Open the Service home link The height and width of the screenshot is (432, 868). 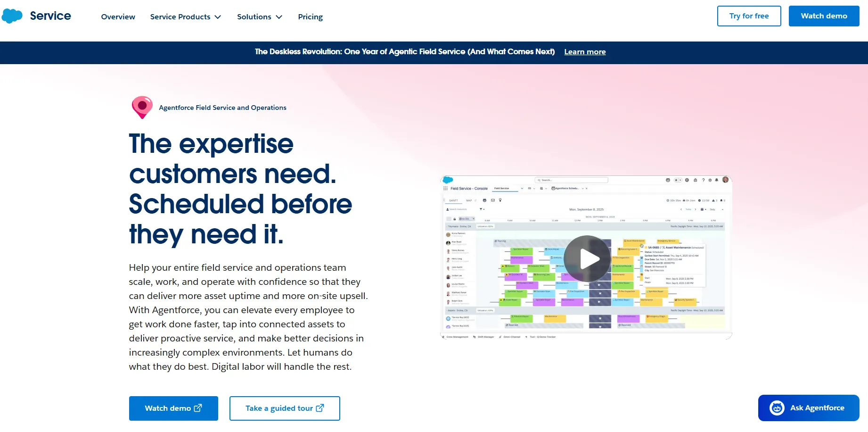point(50,16)
